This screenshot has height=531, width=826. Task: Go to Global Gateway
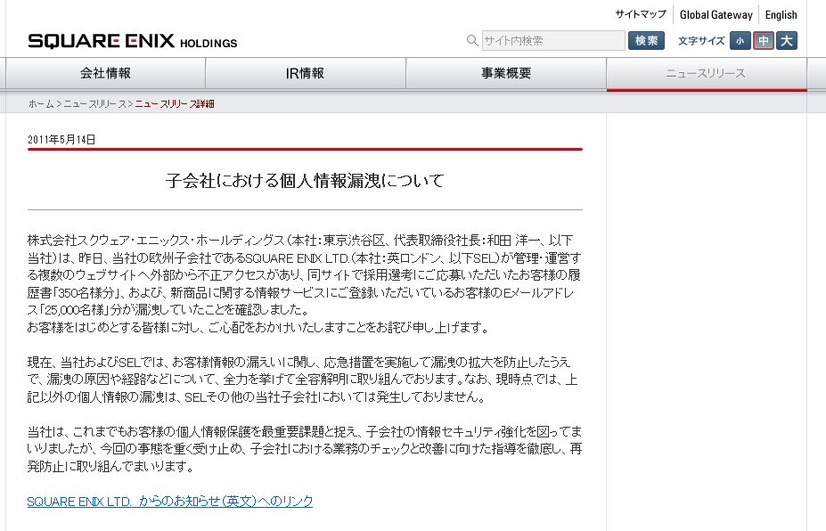(716, 15)
